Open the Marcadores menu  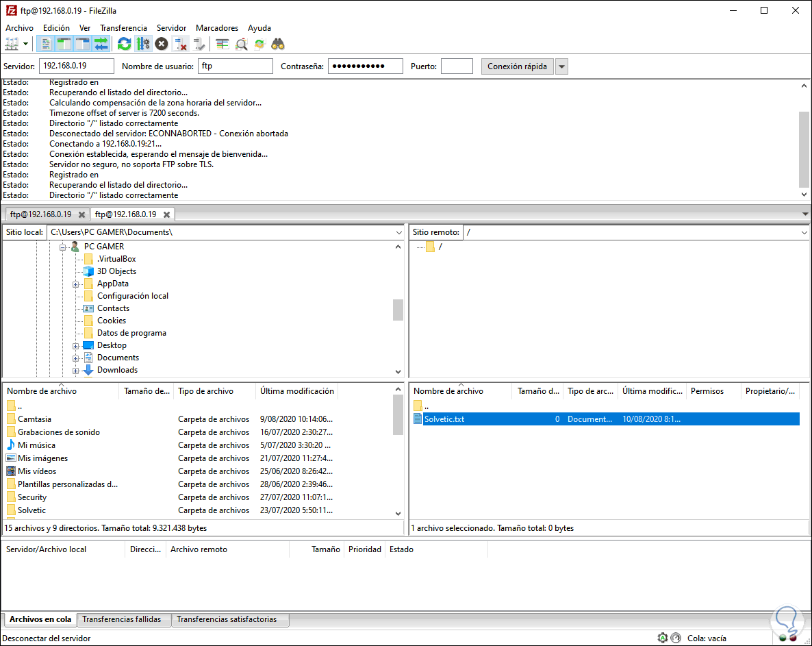coord(217,28)
